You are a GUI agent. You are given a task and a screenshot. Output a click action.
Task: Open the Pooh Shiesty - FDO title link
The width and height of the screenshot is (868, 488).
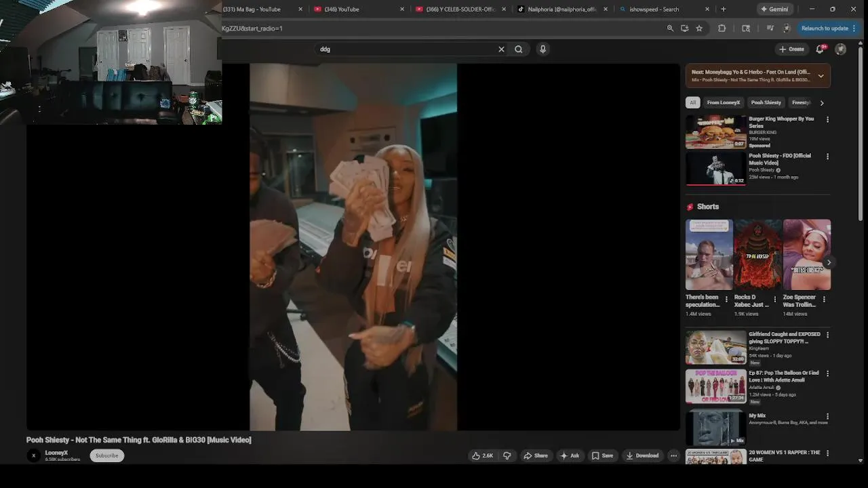pyautogui.click(x=780, y=159)
